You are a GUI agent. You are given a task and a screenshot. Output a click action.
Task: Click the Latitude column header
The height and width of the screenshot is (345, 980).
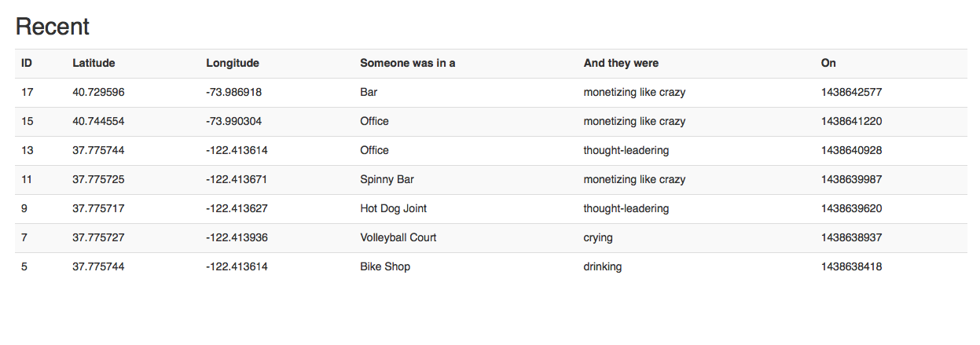94,63
